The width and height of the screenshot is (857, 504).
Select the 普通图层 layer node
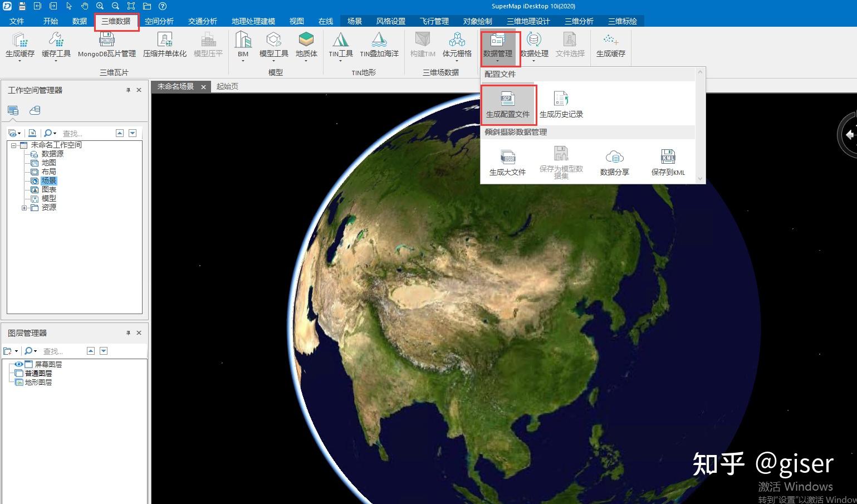(x=38, y=373)
